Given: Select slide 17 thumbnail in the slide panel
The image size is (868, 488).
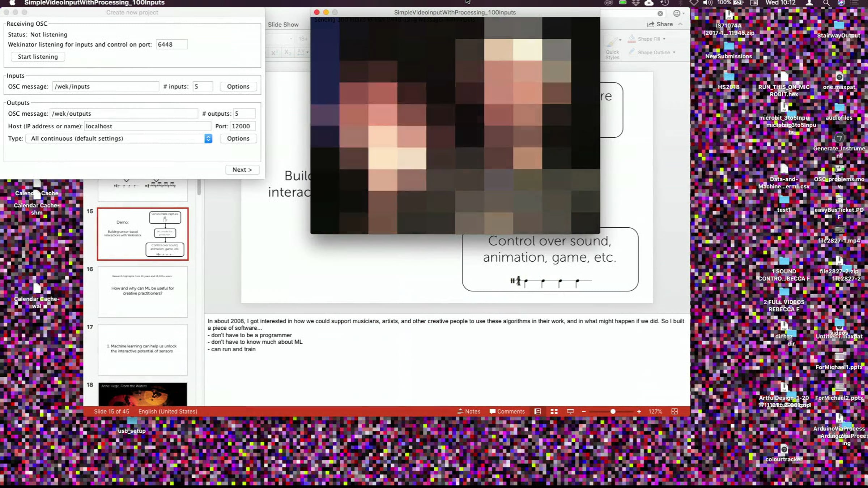Looking at the screenshot, I should coord(143,350).
